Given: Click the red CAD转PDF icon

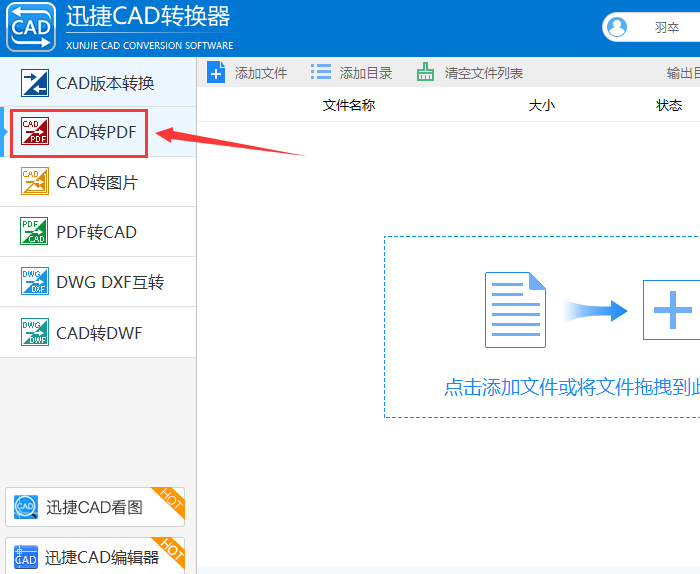Looking at the screenshot, I should pos(35,131).
